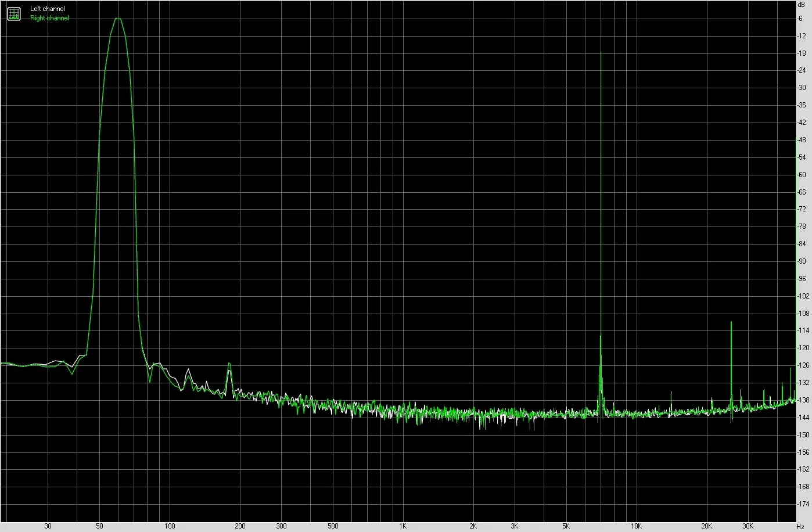This screenshot has width=812, height=532.
Task: Click the -6 dB axis label
Action: coord(801,19)
